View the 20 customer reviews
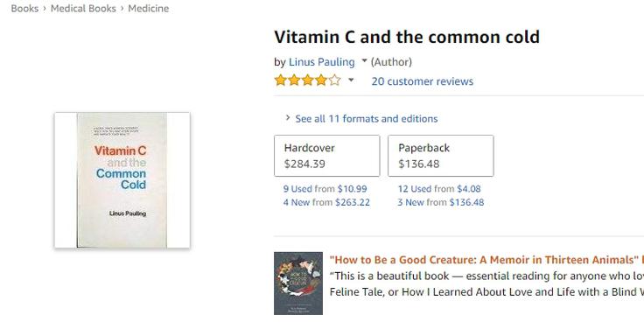Image resolution: width=644 pixels, height=336 pixels. click(x=423, y=81)
